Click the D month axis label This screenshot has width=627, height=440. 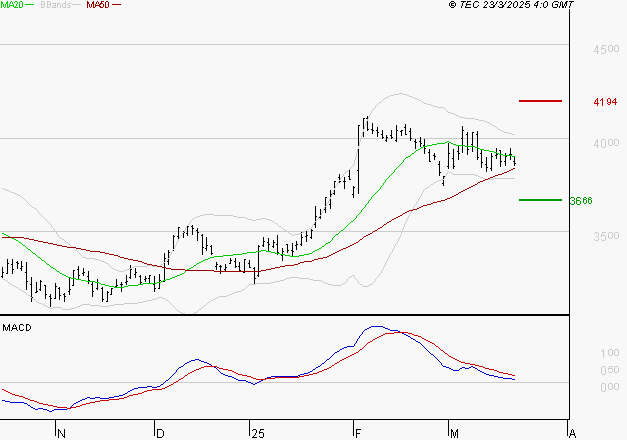160,434
